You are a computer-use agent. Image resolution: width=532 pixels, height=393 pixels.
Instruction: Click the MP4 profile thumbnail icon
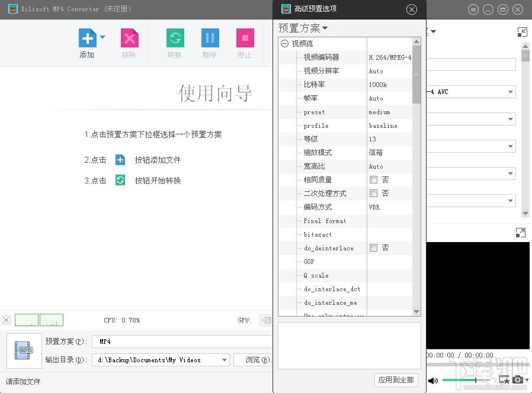coord(24,350)
